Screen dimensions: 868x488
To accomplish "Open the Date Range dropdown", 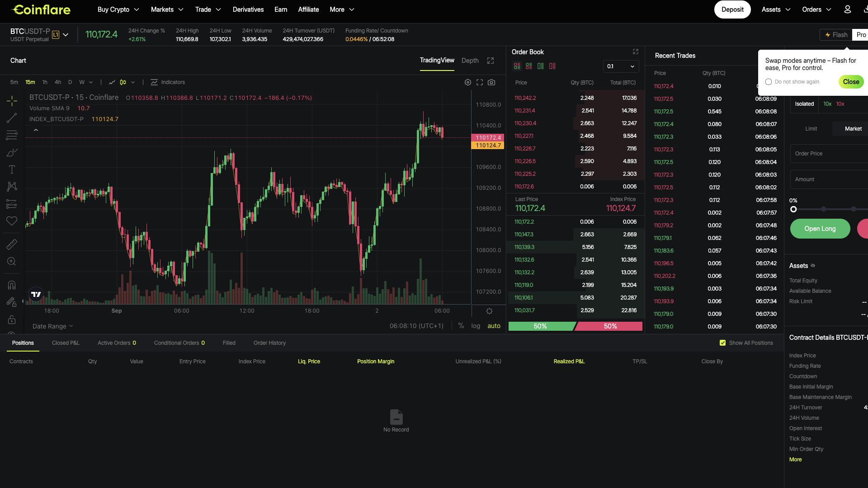I will pyautogui.click(x=52, y=326).
